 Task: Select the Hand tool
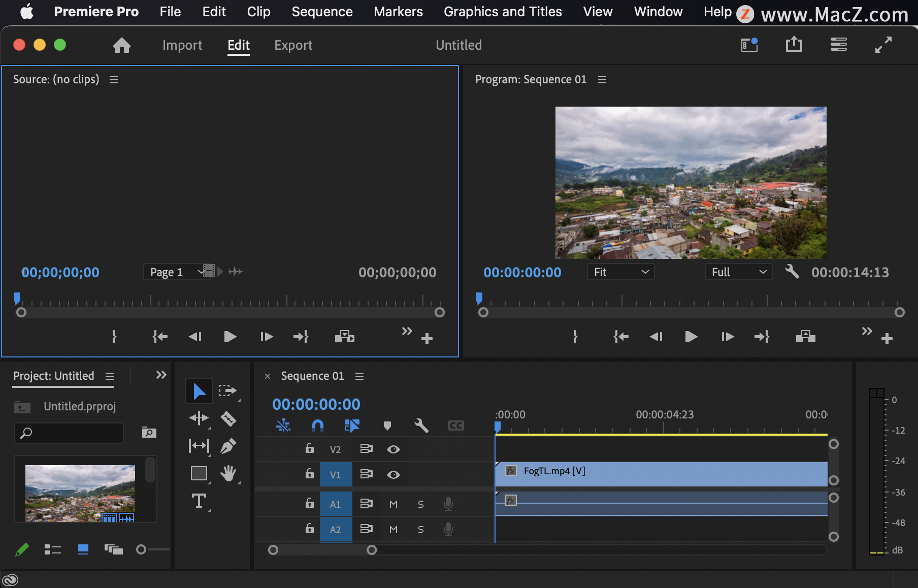click(x=228, y=473)
